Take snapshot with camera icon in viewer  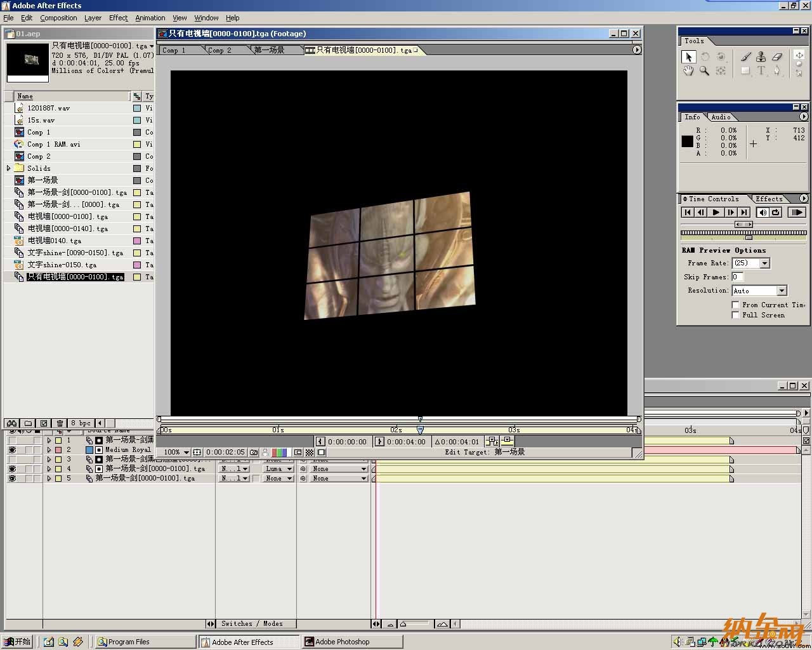pyautogui.click(x=254, y=453)
